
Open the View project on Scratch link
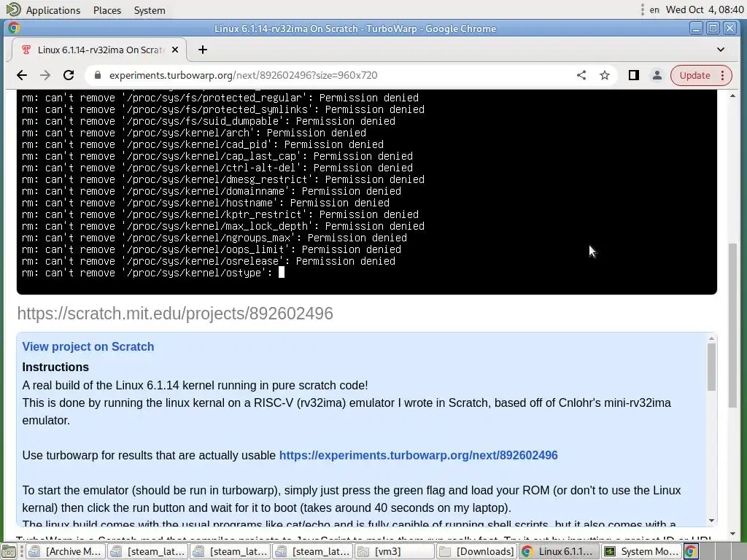click(88, 346)
